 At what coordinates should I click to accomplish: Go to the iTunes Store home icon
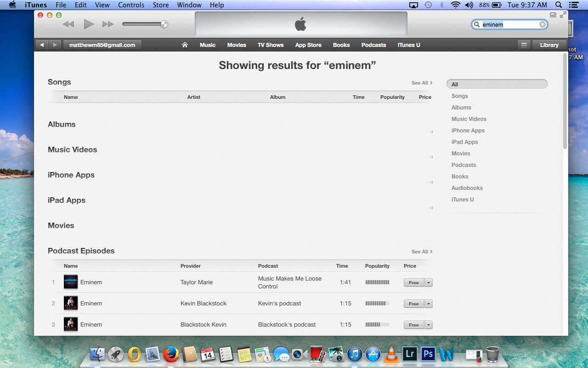pyautogui.click(x=185, y=45)
